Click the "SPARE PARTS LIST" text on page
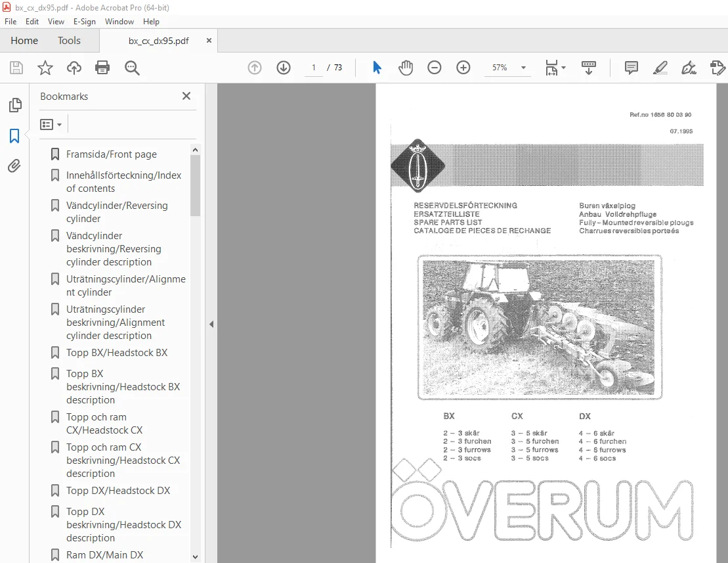Image resolution: width=728 pixels, height=563 pixels. (448, 222)
